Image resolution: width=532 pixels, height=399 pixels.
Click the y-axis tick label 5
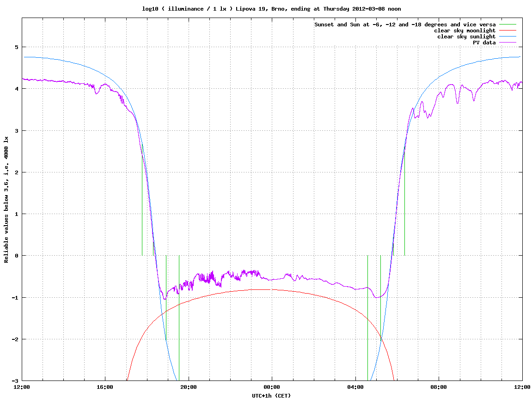point(16,47)
